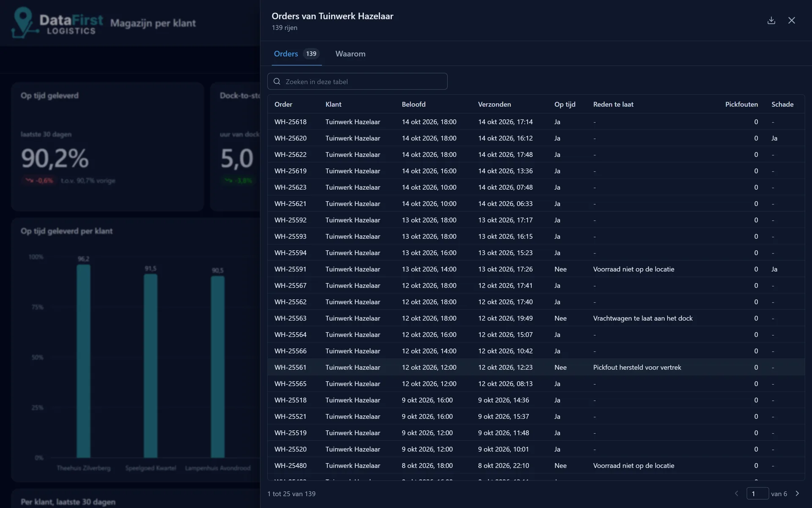Viewport: 812px width, 508px height.
Task: Click the Schade 'Ja' in WH-25620 row
Action: pos(774,138)
